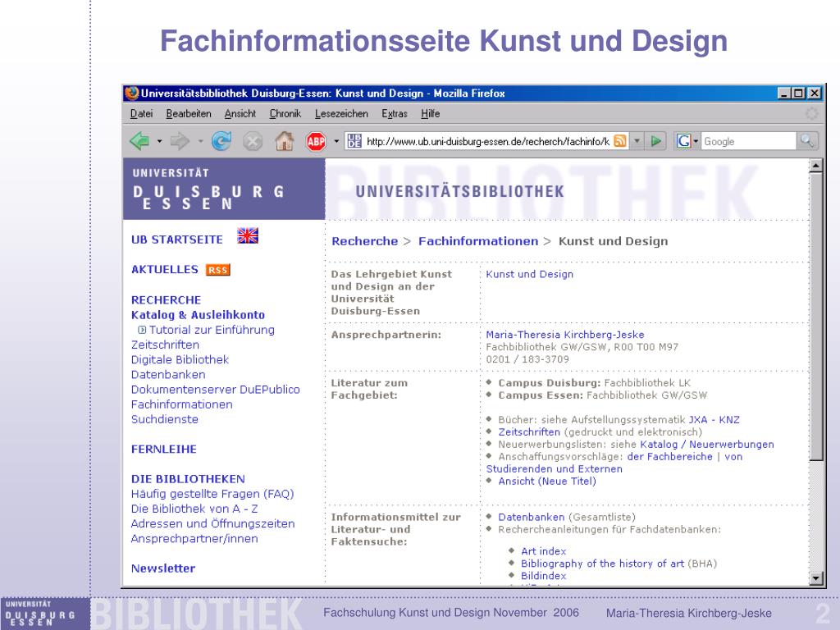Click the green Go arrow button

655,141
